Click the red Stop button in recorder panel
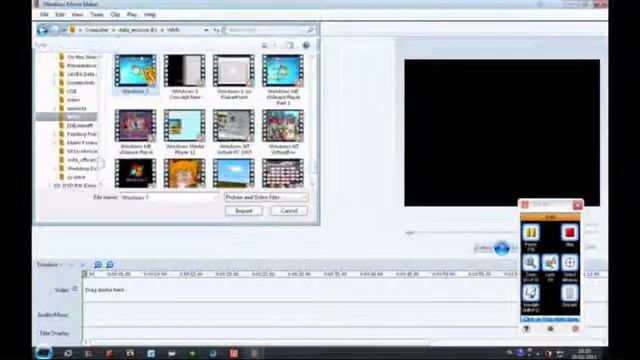Screen dimensions: 640x360 coord(569,233)
